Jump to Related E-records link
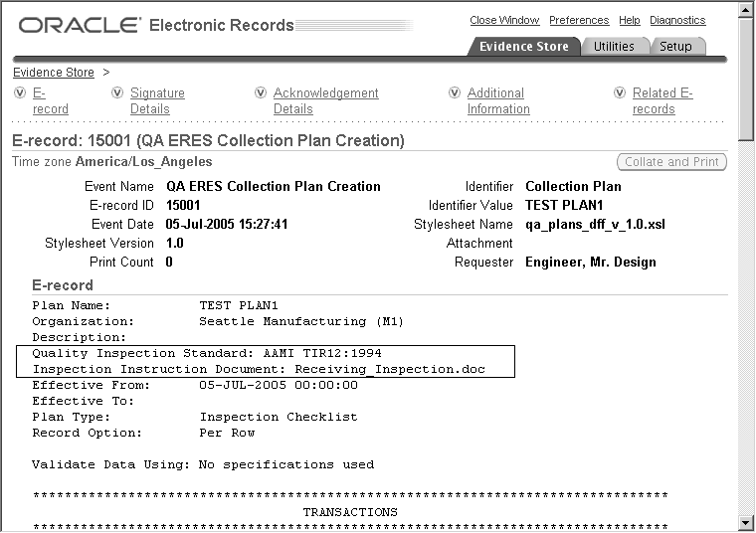Image resolution: width=756 pixels, height=533 pixels. pos(662,100)
